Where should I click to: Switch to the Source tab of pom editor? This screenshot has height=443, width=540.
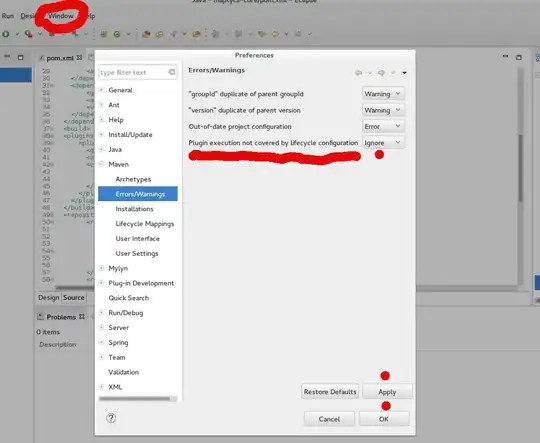pyautogui.click(x=74, y=297)
